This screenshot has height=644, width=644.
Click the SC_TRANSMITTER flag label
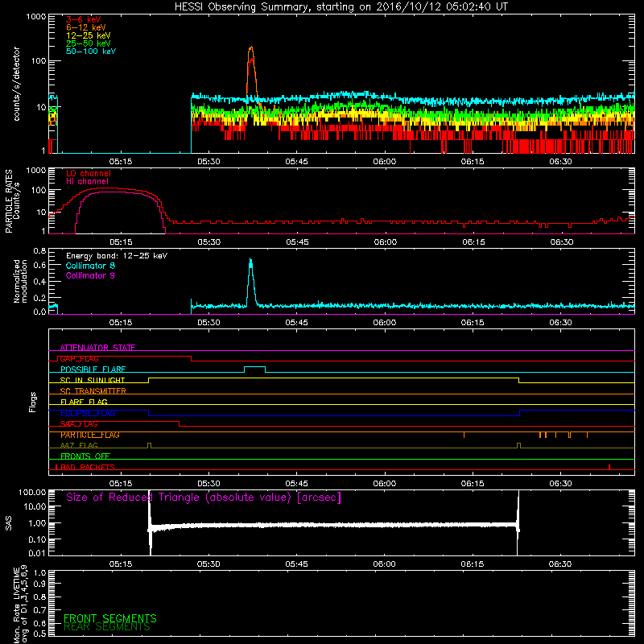pyautogui.click(x=93, y=391)
